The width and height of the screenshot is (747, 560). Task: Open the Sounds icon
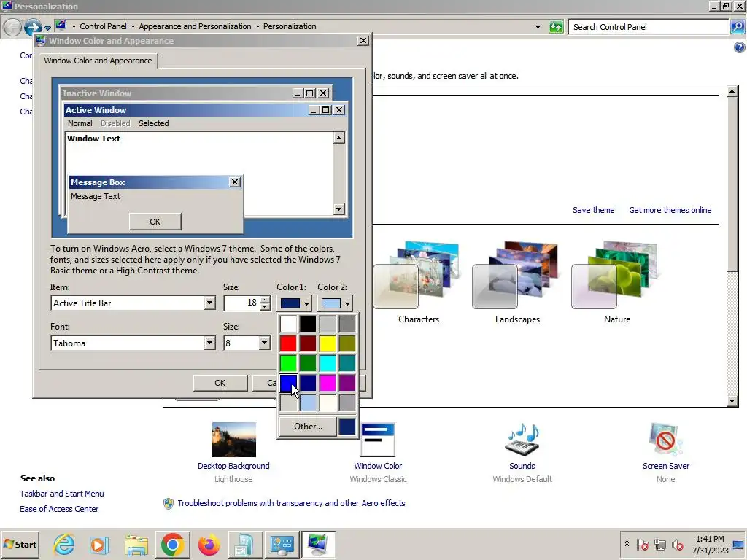point(522,439)
